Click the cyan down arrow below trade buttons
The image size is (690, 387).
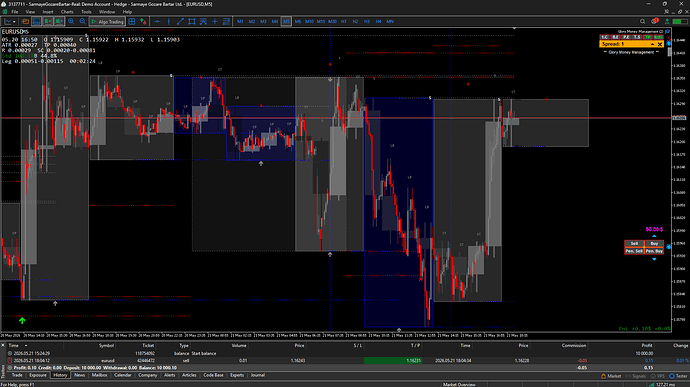(x=654, y=259)
